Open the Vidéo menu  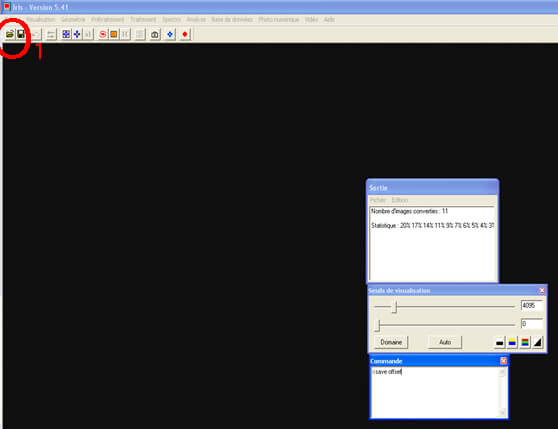(x=311, y=20)
